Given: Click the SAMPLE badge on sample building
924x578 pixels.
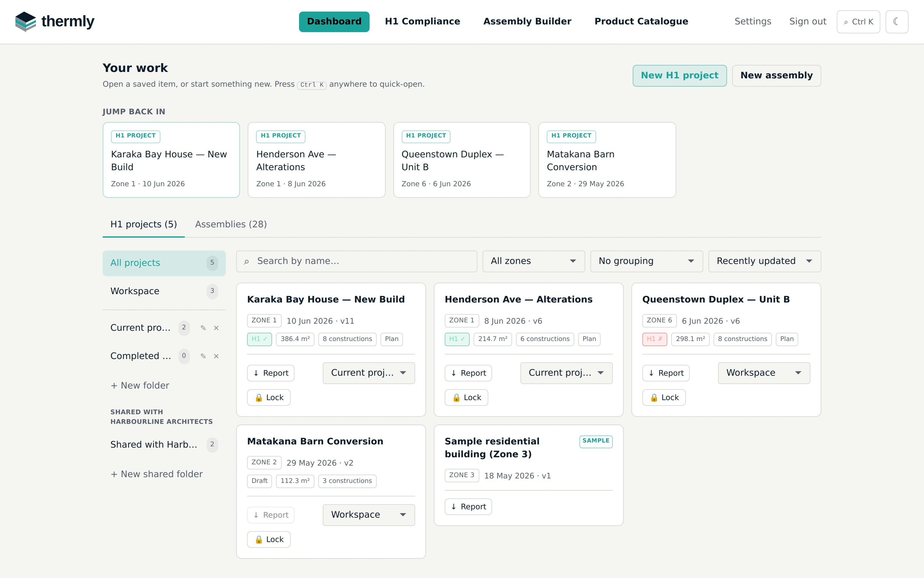Looking at the screenshot, I should (596, 441).
